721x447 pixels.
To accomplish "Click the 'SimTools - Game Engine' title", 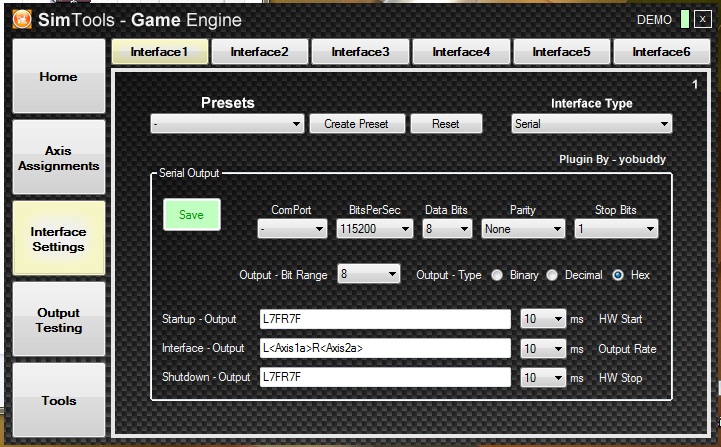I will [x=140, y=20].
